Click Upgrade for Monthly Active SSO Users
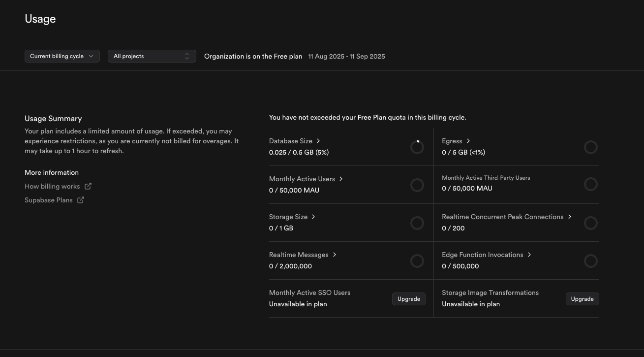The image size is (644, 357). (408, 299)
